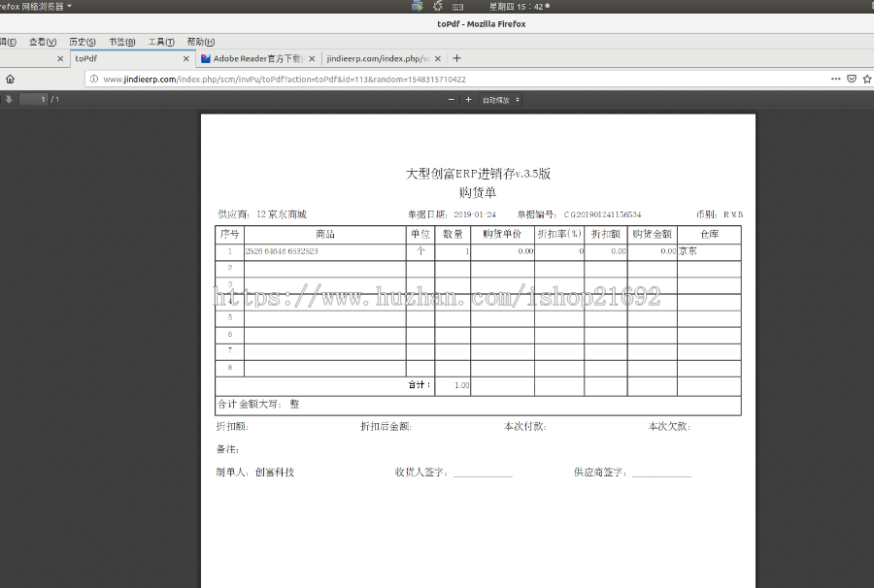Open a new tab with plus button
This screenshot has height=588, width=874.
456,58
